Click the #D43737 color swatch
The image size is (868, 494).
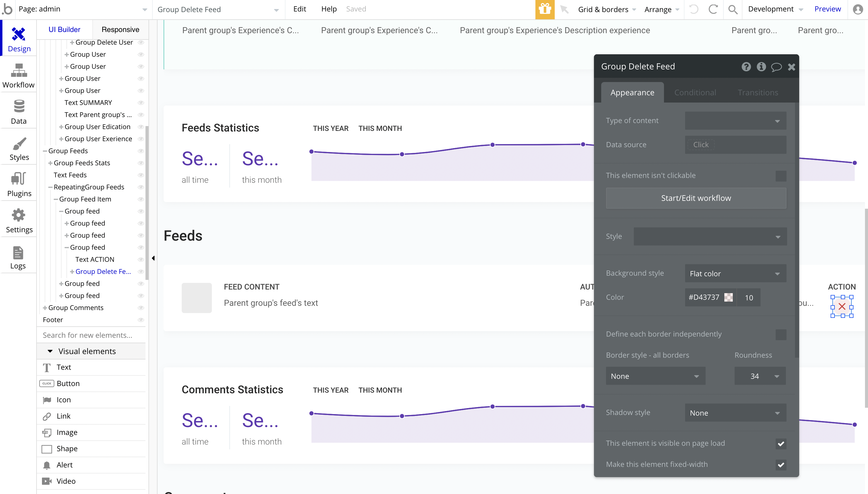coord(728,298)
